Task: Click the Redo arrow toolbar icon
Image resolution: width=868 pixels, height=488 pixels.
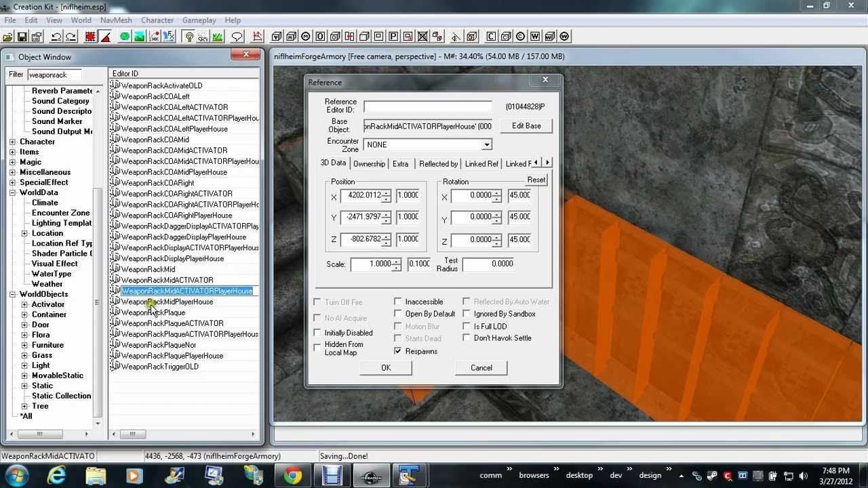Action: click(x=71, y=37)
